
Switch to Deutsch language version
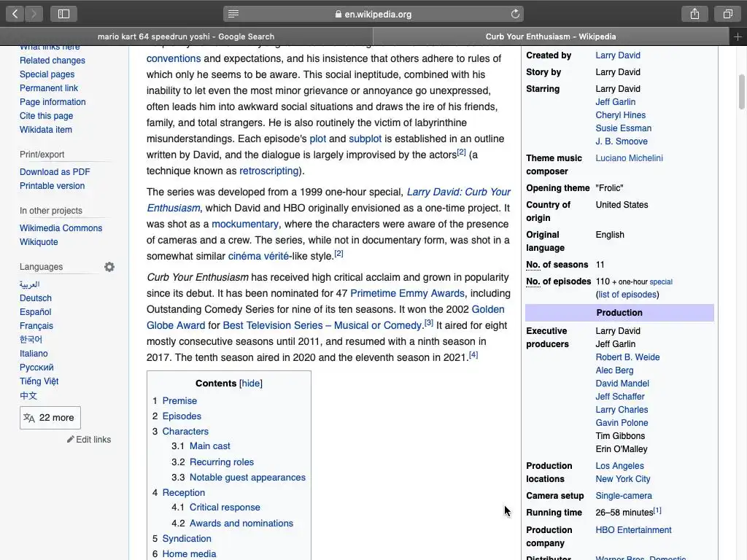pos(35,298)
